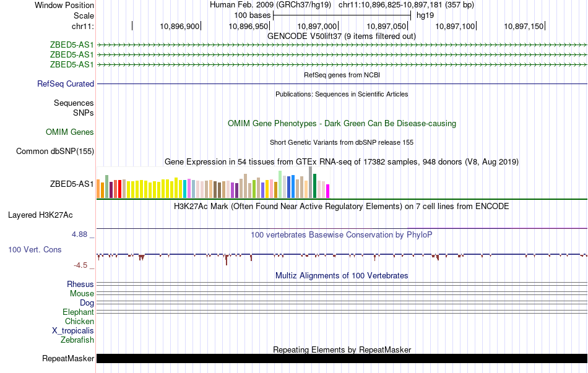The image size is (588, 373).
Task: Select the Zebrafish alignment row label
Action: coord(77,340)
